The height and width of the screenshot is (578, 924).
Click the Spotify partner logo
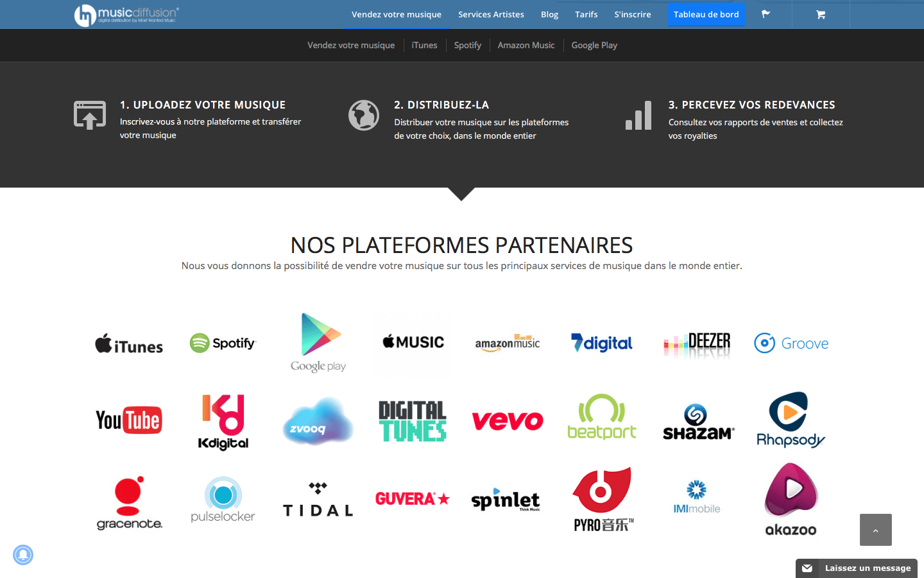[223, 343]
